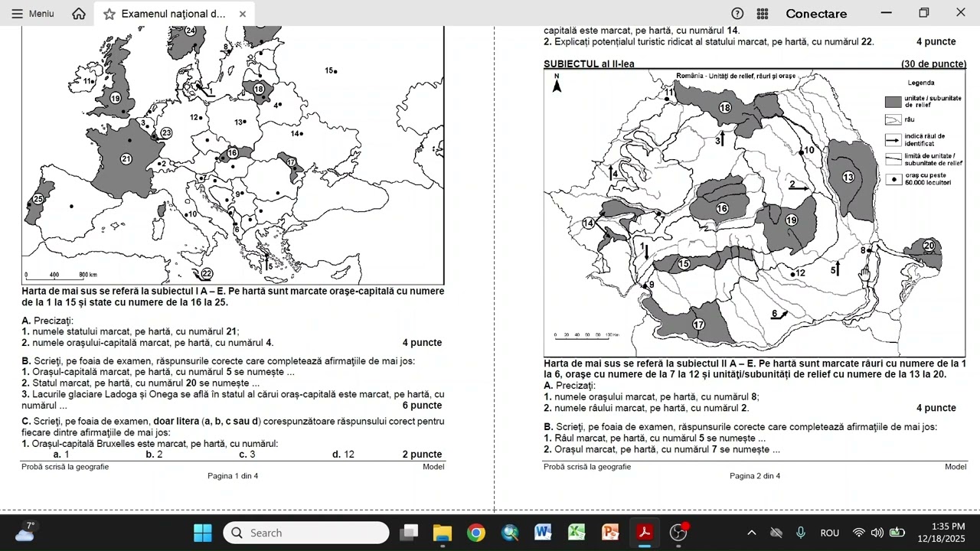Click the taskbar Search field
Screen dimensions: 980x551
point(306,533)
